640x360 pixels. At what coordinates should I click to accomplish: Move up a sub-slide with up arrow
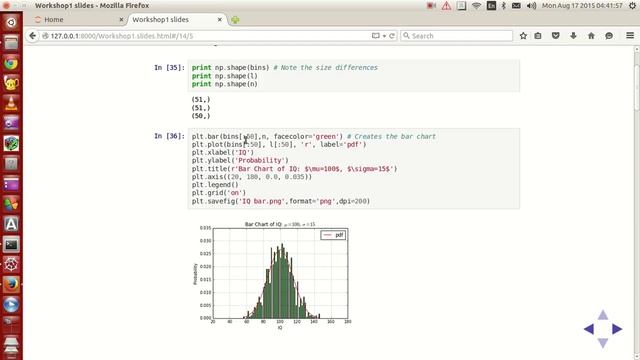pyautogui.click(x=603, y=315)
